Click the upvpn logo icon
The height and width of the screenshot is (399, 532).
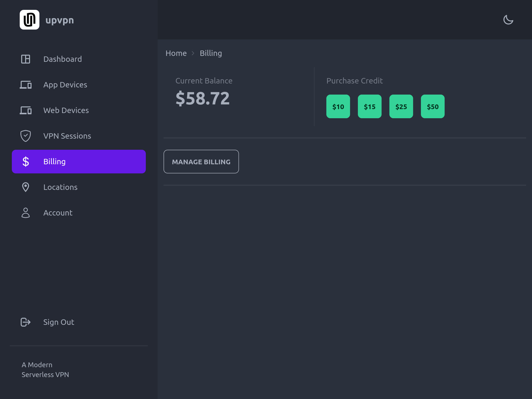coord(30,20)
